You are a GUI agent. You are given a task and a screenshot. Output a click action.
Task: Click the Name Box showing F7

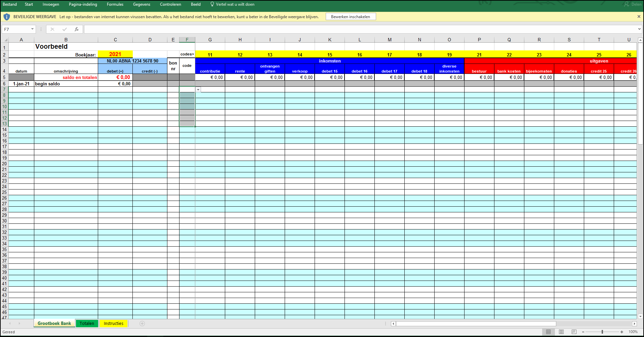click(16, 29)
